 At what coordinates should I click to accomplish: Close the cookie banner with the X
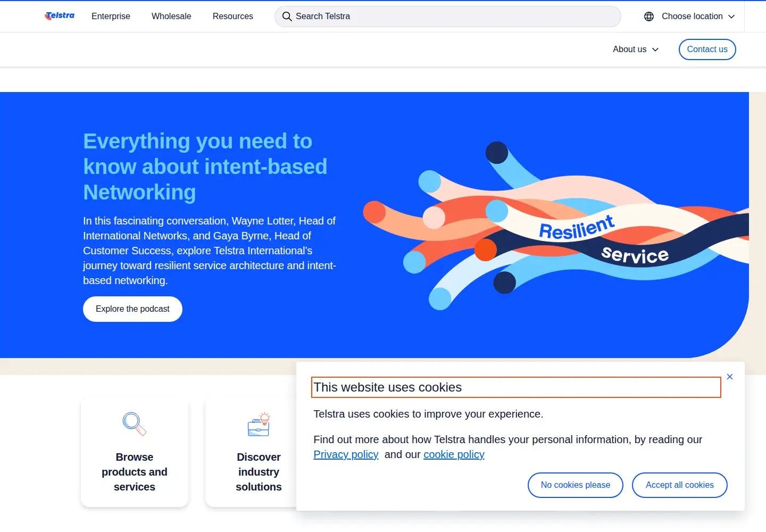coord(730,377)
